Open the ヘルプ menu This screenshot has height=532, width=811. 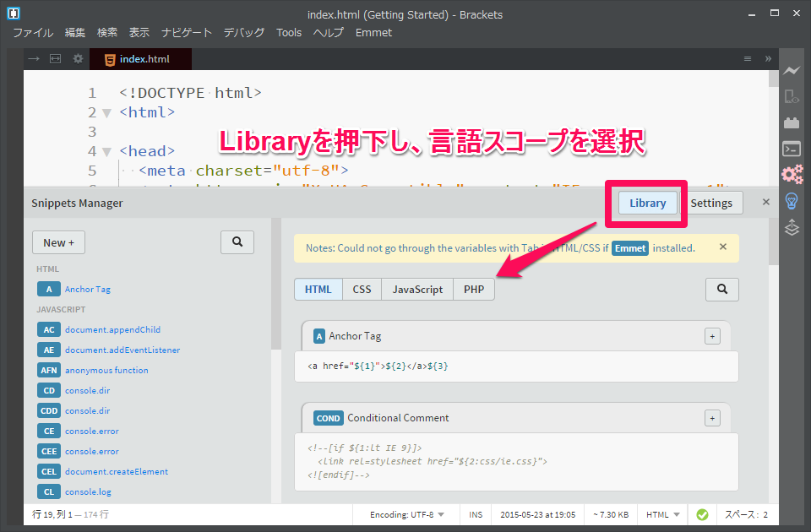(329, 33)
